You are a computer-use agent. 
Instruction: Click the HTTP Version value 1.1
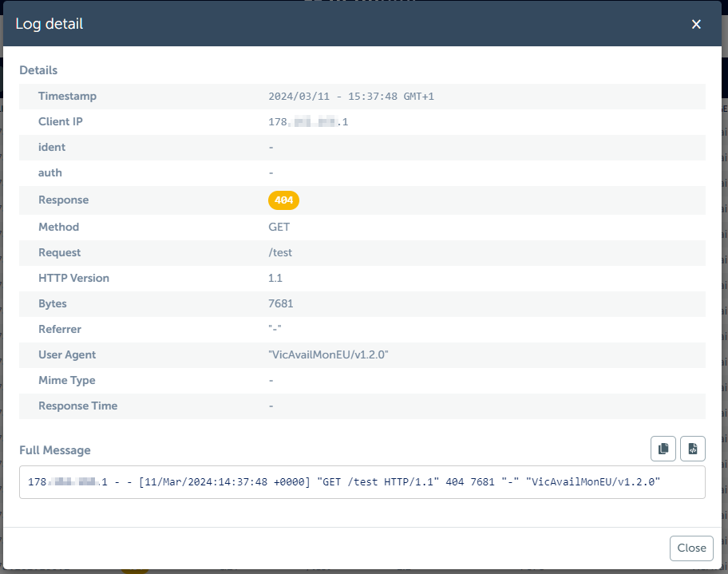click(275, 278)
